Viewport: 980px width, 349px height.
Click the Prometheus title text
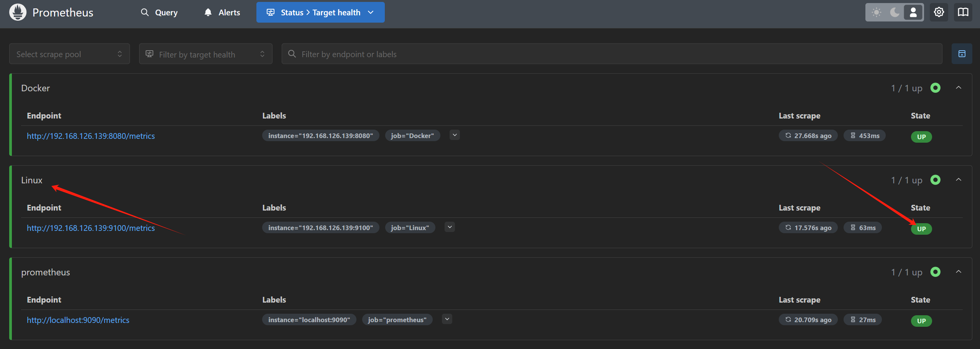pos(63,12)
